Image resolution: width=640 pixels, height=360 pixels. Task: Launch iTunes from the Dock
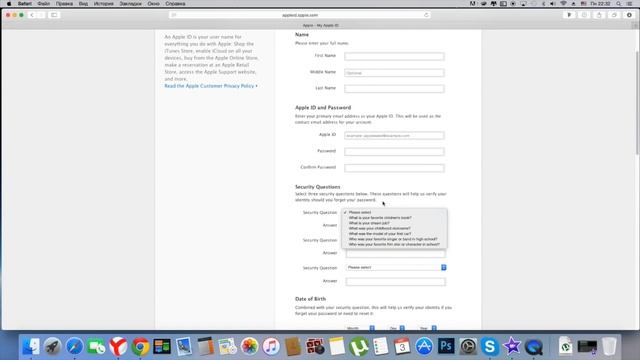[x=271, y=347]
